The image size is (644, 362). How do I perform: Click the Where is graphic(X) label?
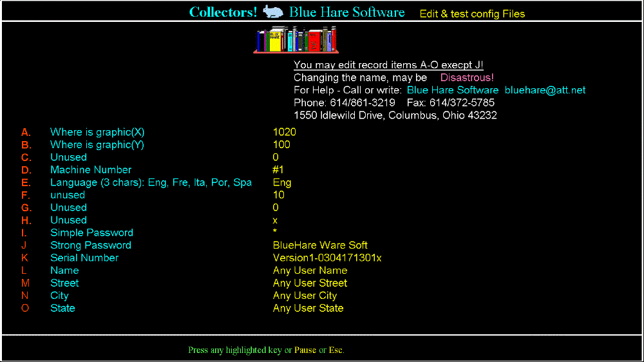(x=97, y=132)
